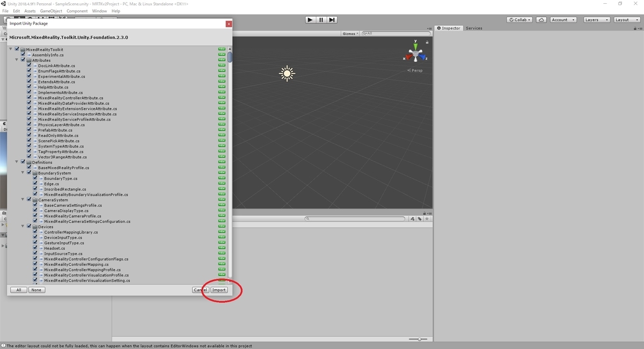Uncheck the BoundaryType.cs checkbox
Image resolution: width=644 pixels, height=349 pixels.
coord(35,178)
